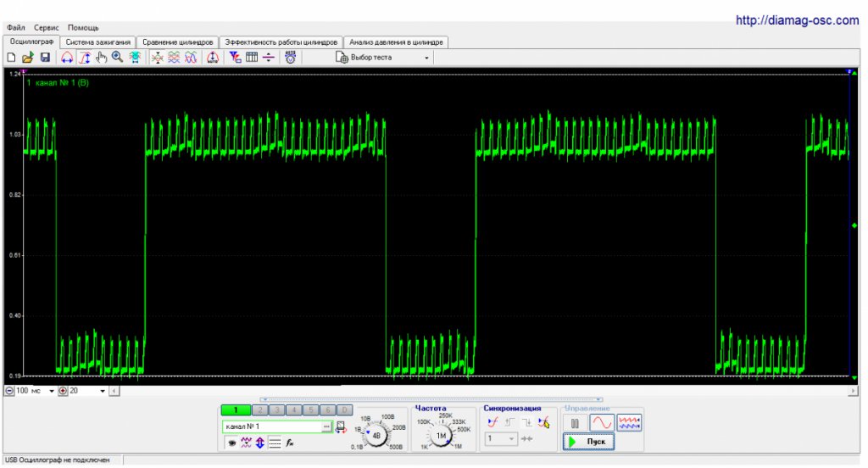Click the fx math function icon
Image resolution: width=868 pixels, height=468 pixels.
click(289, 443)
